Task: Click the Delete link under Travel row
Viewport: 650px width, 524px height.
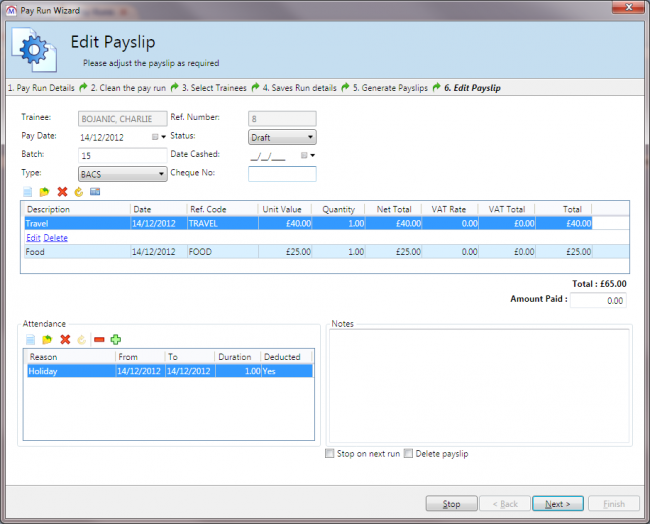Action: [x=56, y=238]
